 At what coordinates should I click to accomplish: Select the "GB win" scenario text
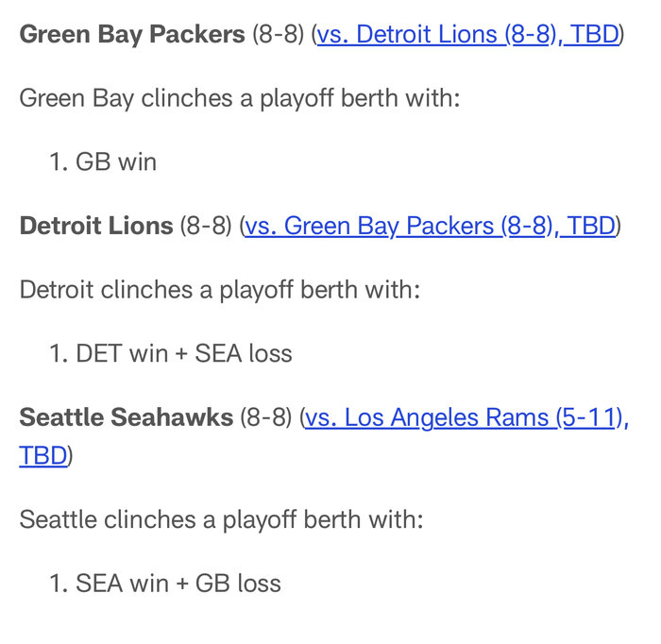click(x=116, y=162)
